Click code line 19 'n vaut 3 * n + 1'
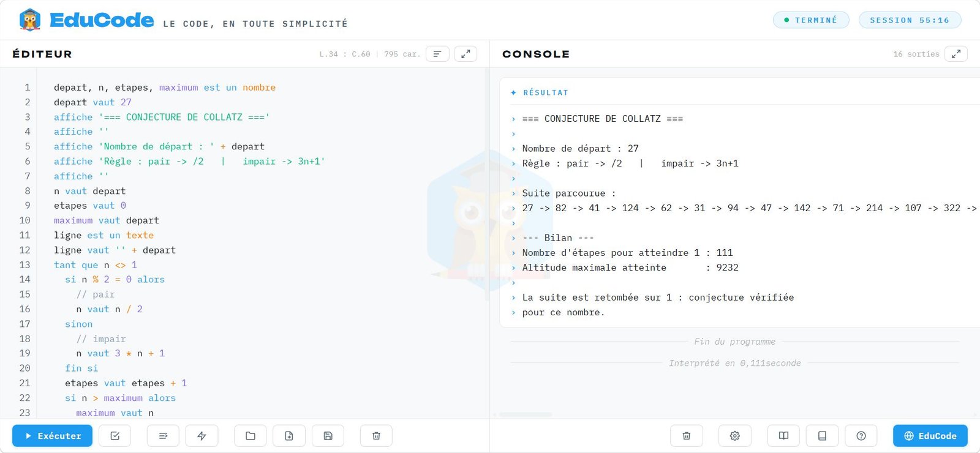The image size is (980, 453). 121,353
